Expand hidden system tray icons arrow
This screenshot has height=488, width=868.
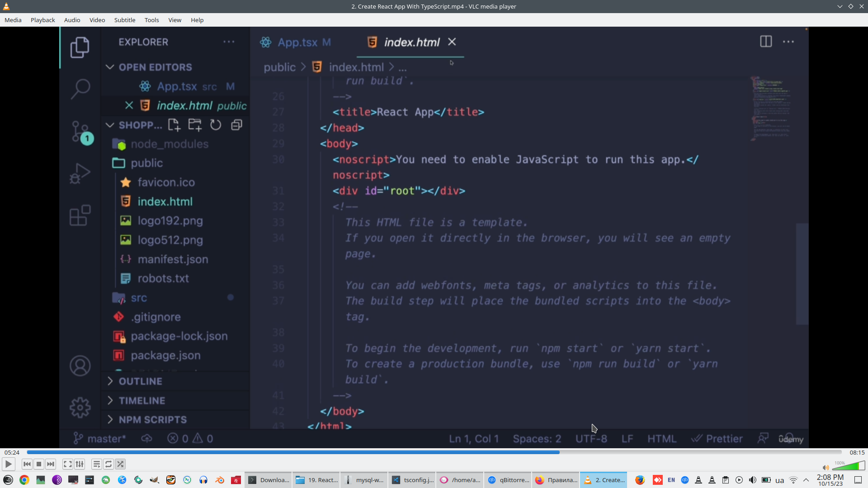[x=806, y=480]
